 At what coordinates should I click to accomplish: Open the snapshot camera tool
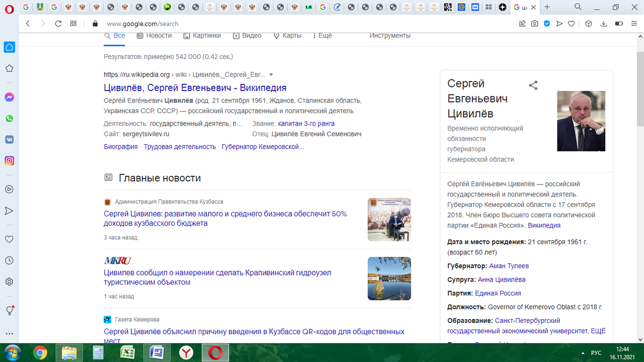(x=535, y=24)
